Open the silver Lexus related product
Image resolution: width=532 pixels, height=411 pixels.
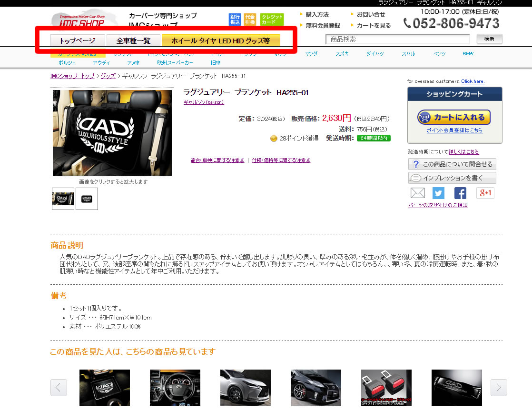246,388
